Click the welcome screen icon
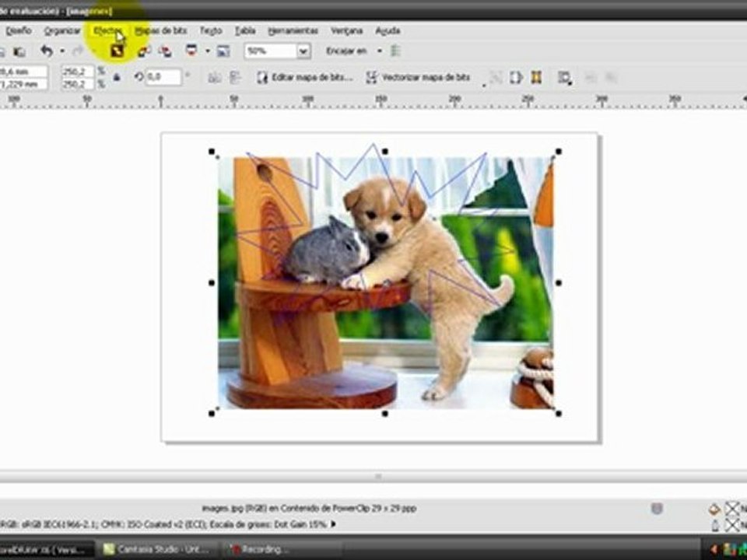The height and width of the screenshot is (560, 747). [223, 51]
